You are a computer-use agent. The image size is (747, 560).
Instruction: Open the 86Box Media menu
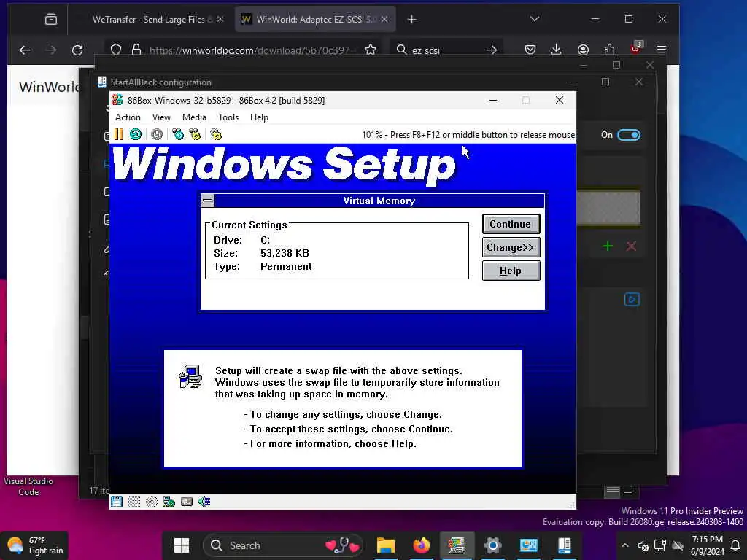click(194, 117)
